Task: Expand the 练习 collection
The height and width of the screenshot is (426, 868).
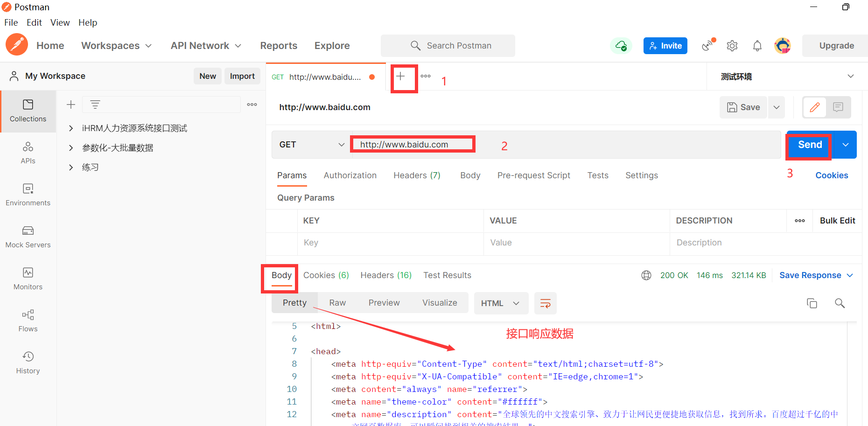Action: (x=71, y=168)
